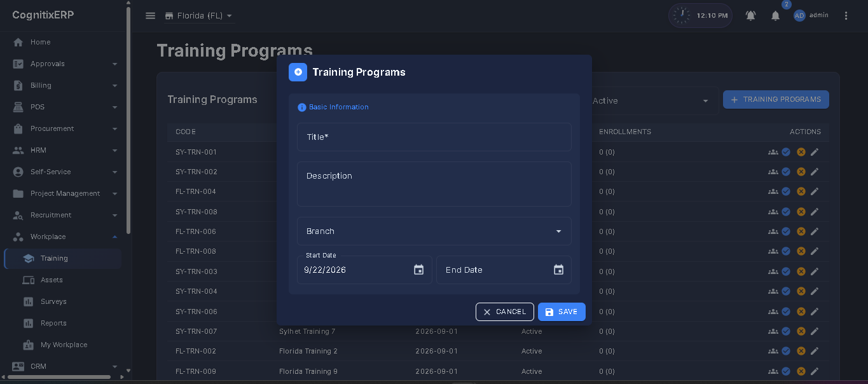The width and height of the screenshot is (868, 384).
Task: Save the new training program
Action: pyautogui.click(x=561, y=312)
